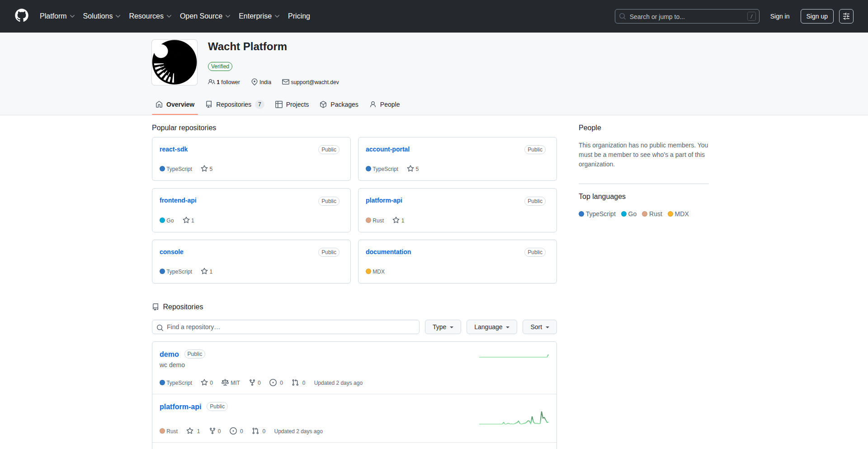The width and height of the screenshot is (868, 449).
Task: Click the Find a repository search box
Action: (286, 327)
